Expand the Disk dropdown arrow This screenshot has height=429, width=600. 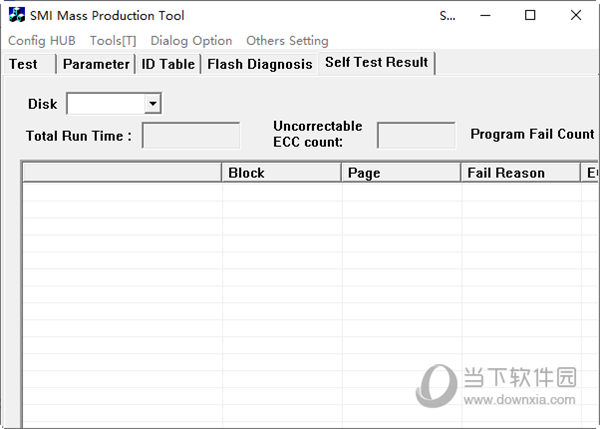(x=153, y=103)
